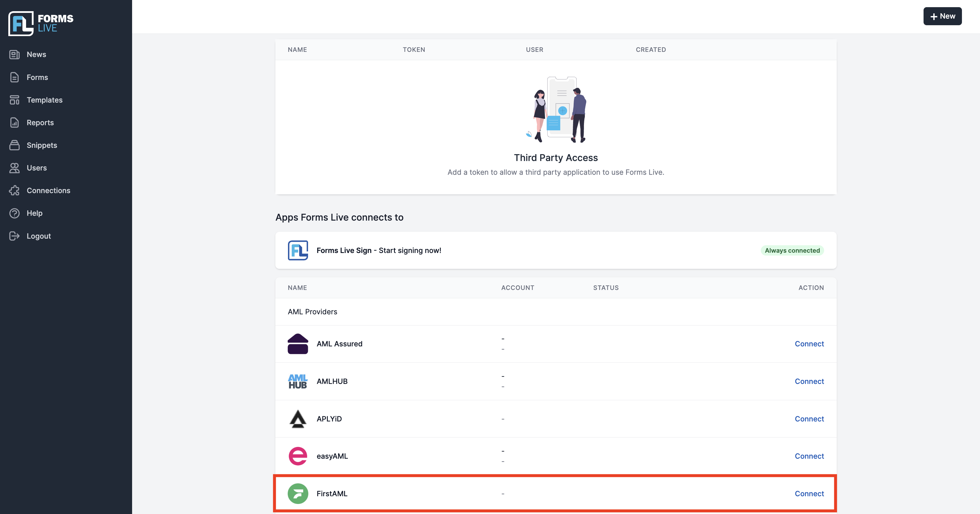Click the 'easyAML' name text
This screenshot has height=514, width=980.
332,456
